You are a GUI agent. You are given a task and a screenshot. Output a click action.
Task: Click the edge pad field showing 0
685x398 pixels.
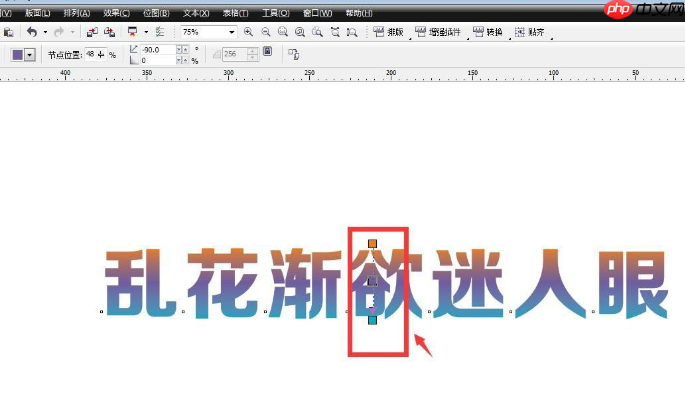point(158,60)
